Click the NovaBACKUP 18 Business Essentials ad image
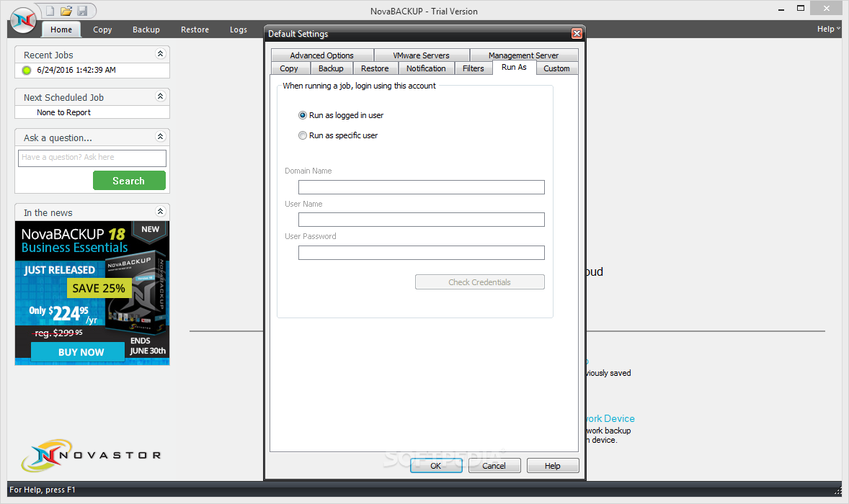Screen dimensions: 849x504 coord(92,293)
